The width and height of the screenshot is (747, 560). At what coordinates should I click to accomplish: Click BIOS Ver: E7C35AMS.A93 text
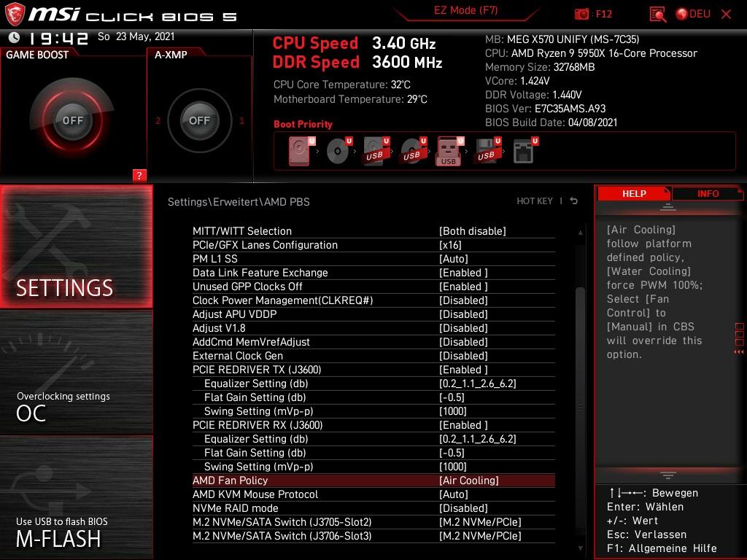(x=546, y=109)
